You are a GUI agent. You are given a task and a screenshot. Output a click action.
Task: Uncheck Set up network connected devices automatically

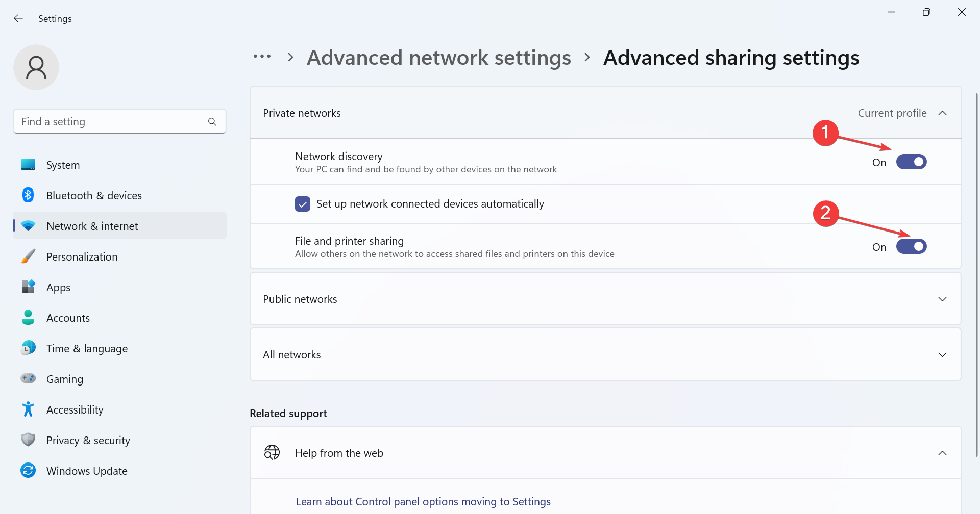[x=303, y=204]
